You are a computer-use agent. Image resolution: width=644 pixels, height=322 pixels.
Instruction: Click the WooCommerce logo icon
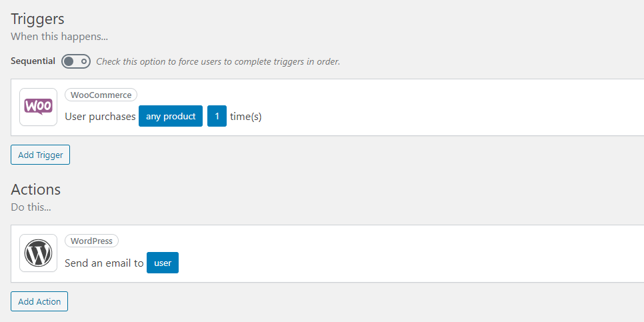point(38,107)
